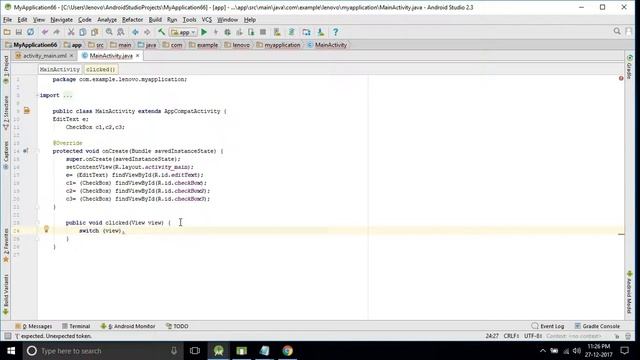This screenshot has width=640, height=360.
Task: Click the myapplication breadcrumb folder
Action: point(278,45)
